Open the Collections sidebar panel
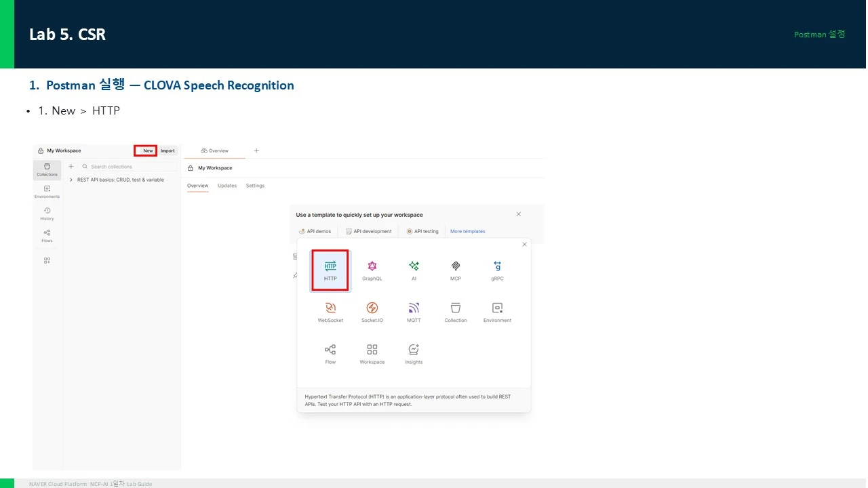This screenshot has width=868, height=488. (47, 169)
